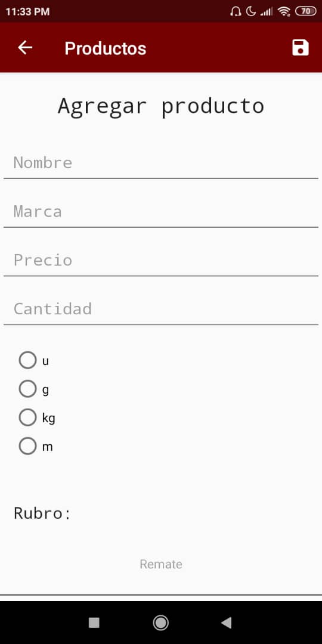This screenshot has height=644, width=322.
Task: Tap the Wi-Fi status icon
Action: click(x=284, y=11)
